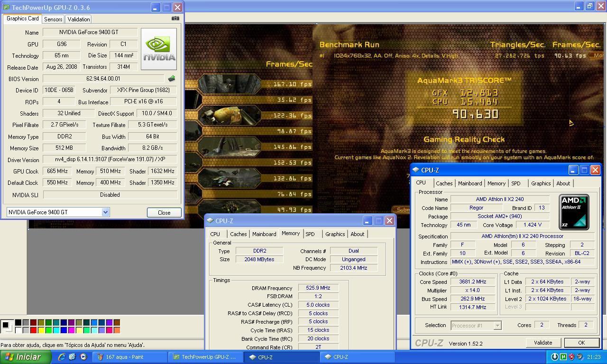Click the 122.36 fps scene thumbnail
Viewport: 607px width, 364px height.
coord(230,116)
